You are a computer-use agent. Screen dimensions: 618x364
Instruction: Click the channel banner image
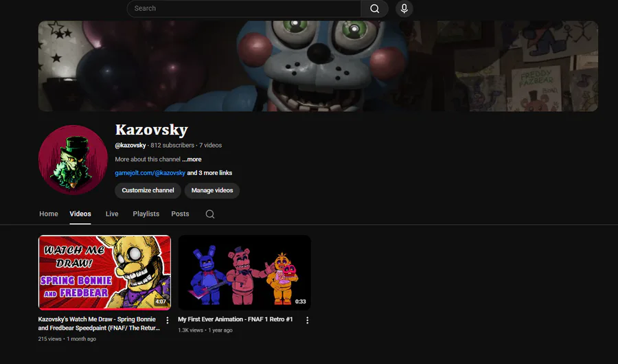pos(318,66)
